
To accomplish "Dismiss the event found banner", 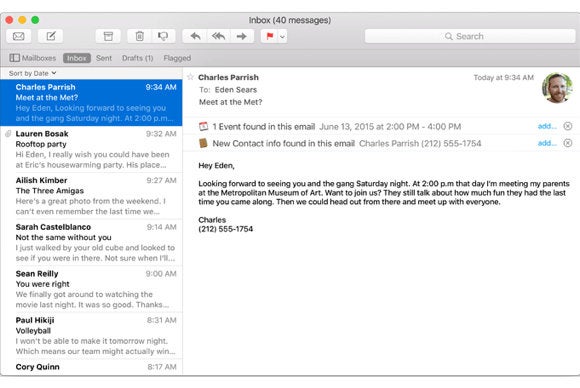I will [x=567, y=126].
